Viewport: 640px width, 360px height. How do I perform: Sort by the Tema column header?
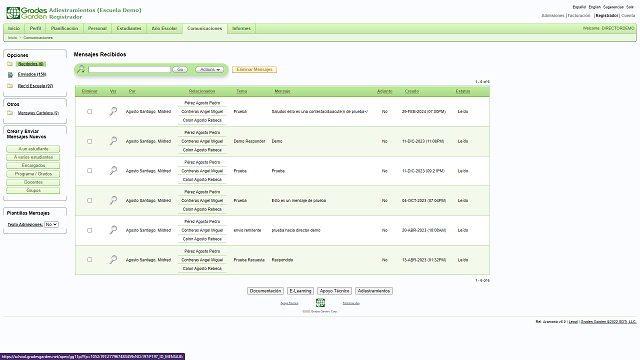[x=242, y=91]
